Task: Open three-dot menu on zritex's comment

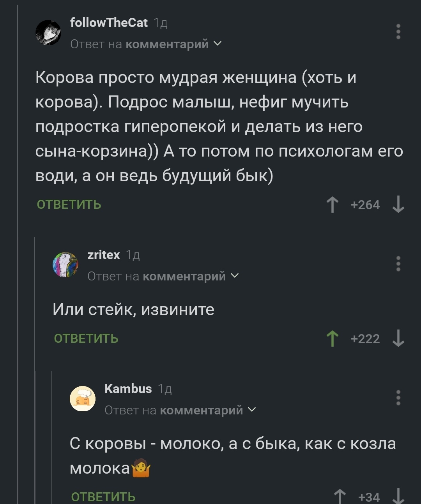Action: tap(398, 264)
